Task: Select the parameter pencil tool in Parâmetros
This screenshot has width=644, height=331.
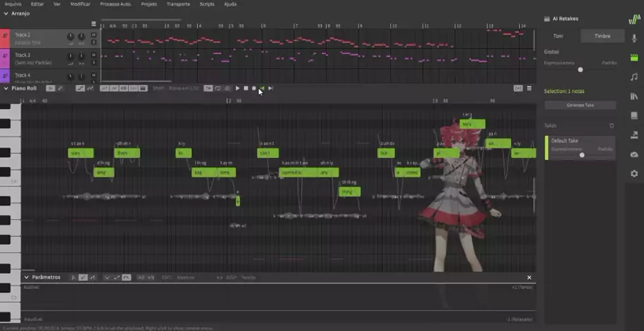Action: (x=83, y=278)
